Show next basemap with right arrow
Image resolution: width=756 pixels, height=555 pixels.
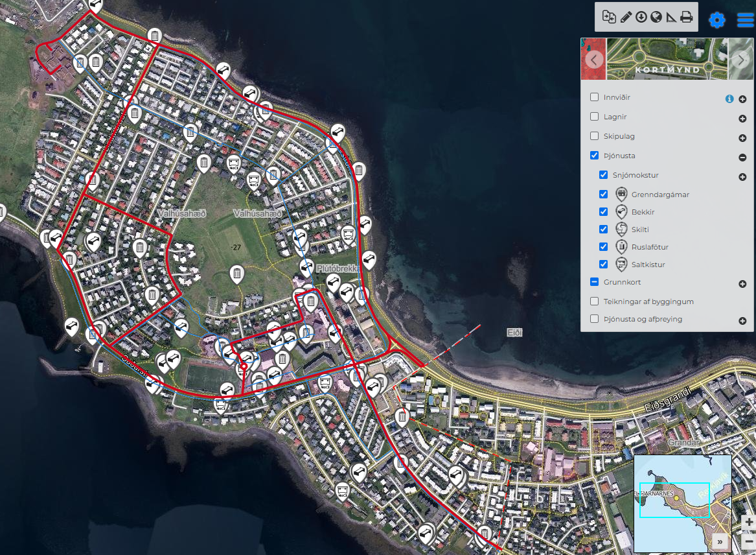(741, 59)
